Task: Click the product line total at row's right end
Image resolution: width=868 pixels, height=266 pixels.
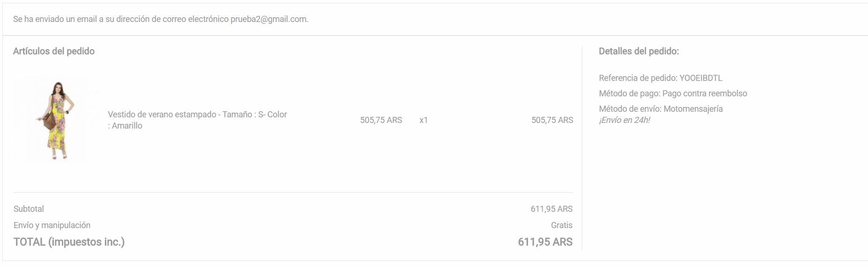Action: pos(552,120)
